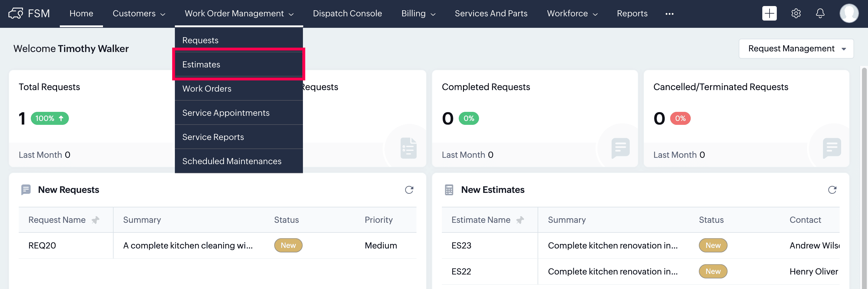Open the settings gear icon
The height and width of the screenshot is (289, 868).
[796, 14]
